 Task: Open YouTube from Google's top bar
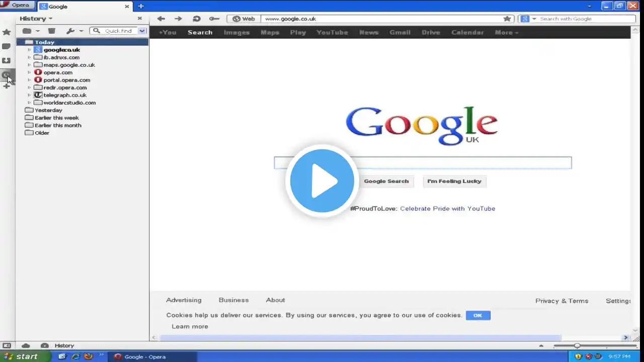click(332, 32)
